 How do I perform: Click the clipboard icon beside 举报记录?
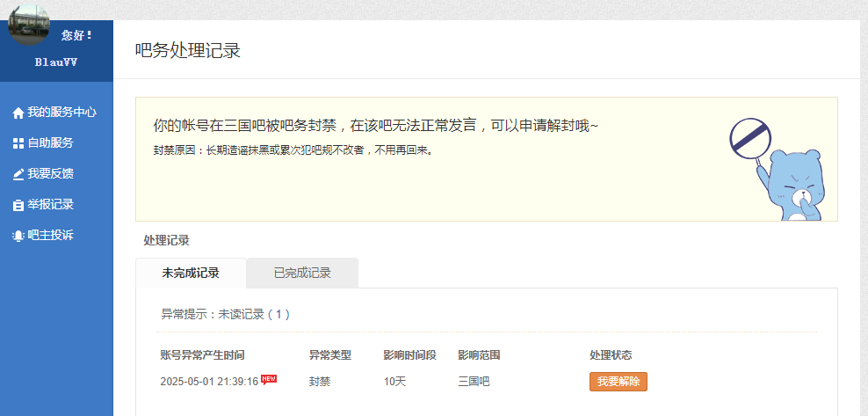click(18, 205)
